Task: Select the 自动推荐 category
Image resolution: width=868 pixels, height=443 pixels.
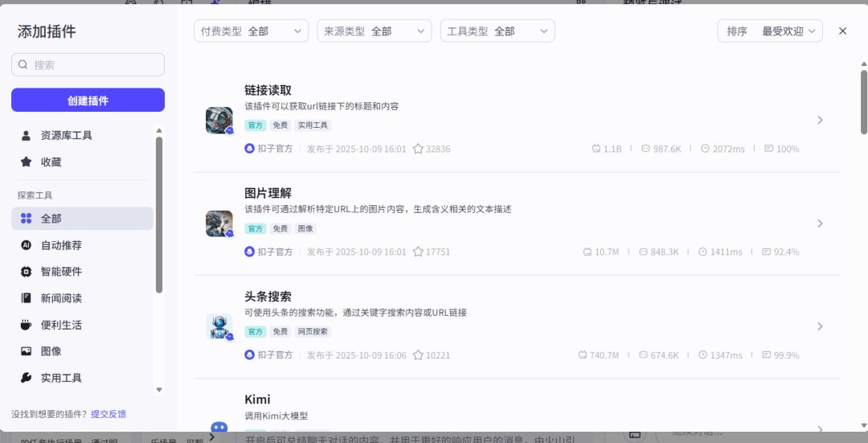Action: [x=83, y=244]
